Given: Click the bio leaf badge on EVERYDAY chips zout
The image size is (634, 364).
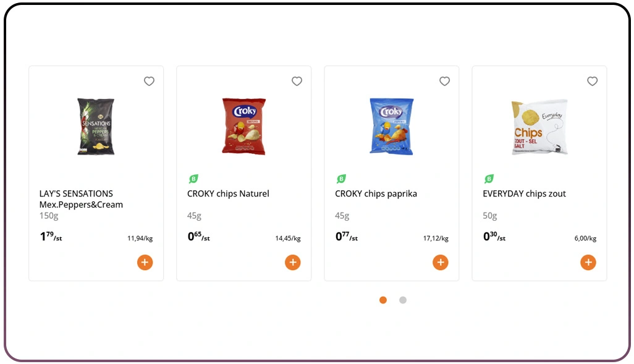Looking at the screenshot, I should [489, 179].
